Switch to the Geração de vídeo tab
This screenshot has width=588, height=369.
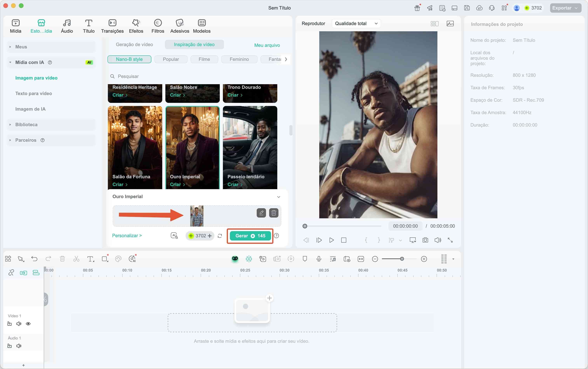(x=134, y=44)
